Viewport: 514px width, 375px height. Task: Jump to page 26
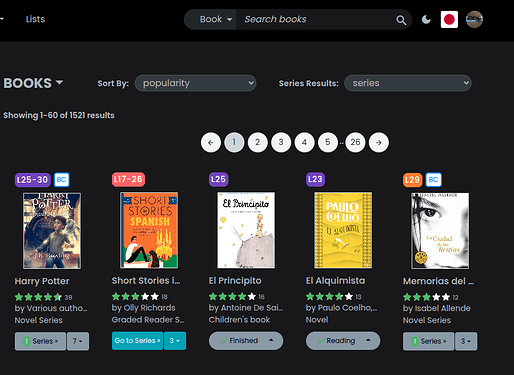click(355, 142)
